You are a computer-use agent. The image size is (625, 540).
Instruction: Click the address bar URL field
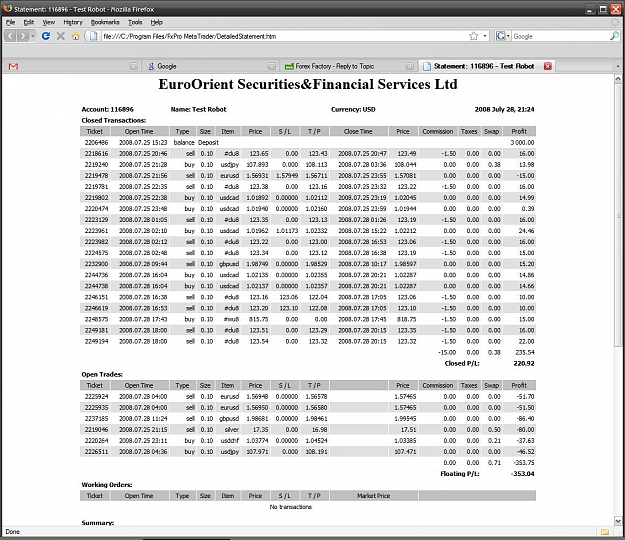(x=283, y=36)
